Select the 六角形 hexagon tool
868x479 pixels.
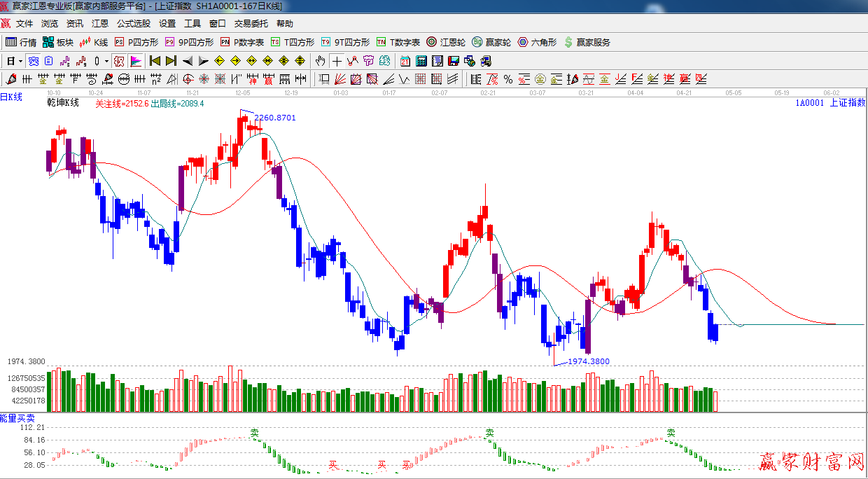coord(537,42)
